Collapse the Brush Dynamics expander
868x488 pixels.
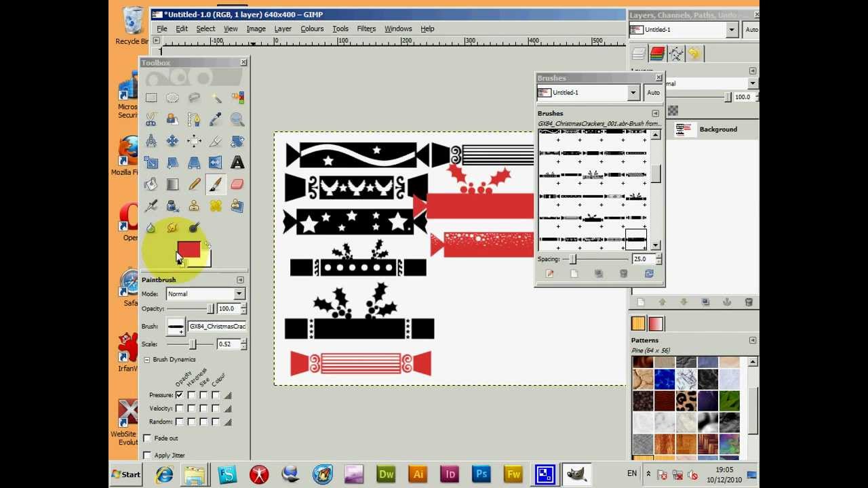point(146,359)
